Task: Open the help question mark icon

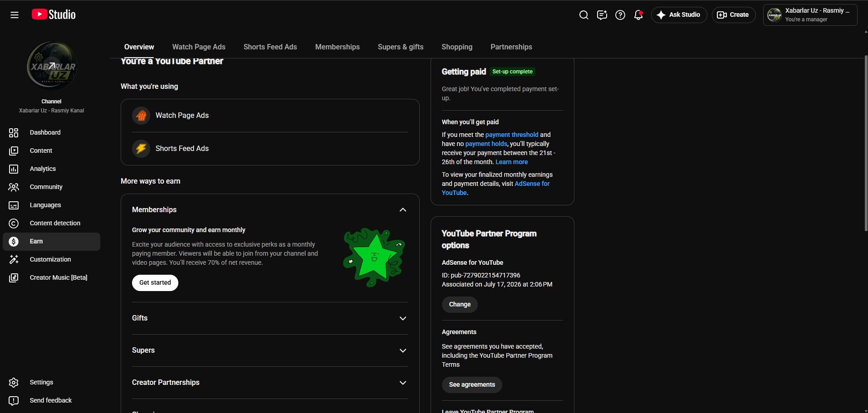Action: click(x=620, y=15)
